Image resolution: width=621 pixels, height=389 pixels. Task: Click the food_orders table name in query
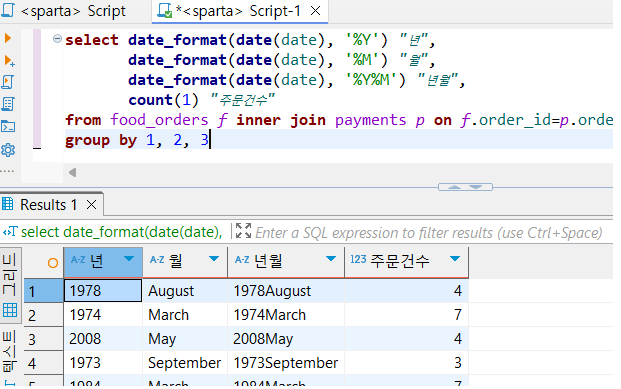pyautogui.click(x=159, y=120)
